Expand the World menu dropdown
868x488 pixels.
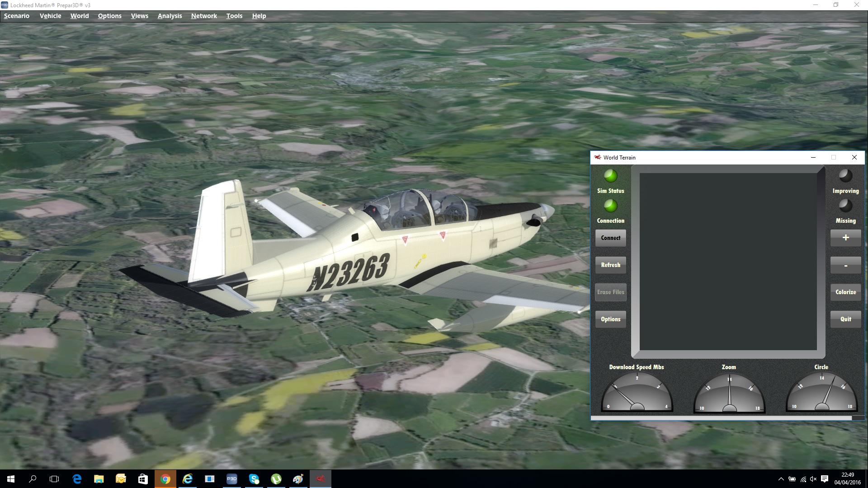(x=80, y=16)
